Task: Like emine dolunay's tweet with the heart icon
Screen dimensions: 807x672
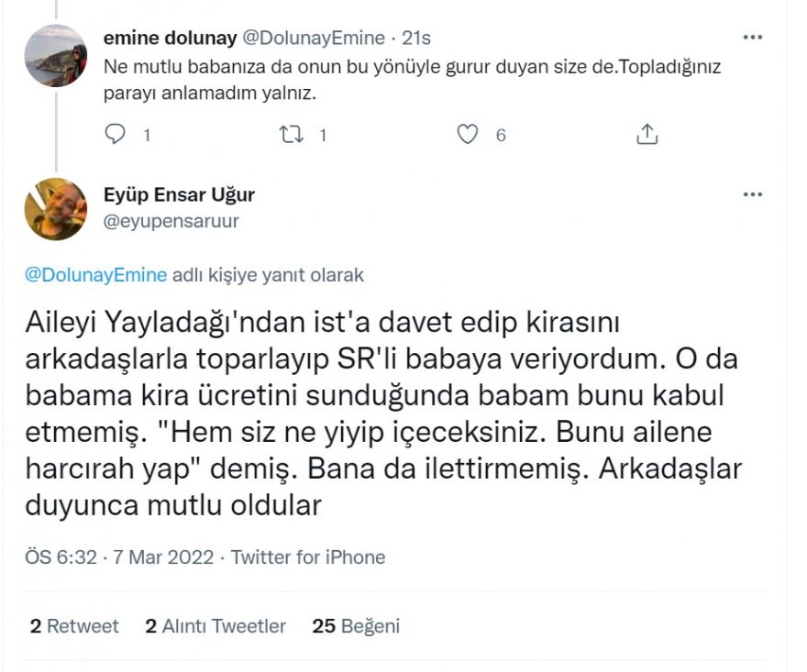Action: tap(468, 135)
